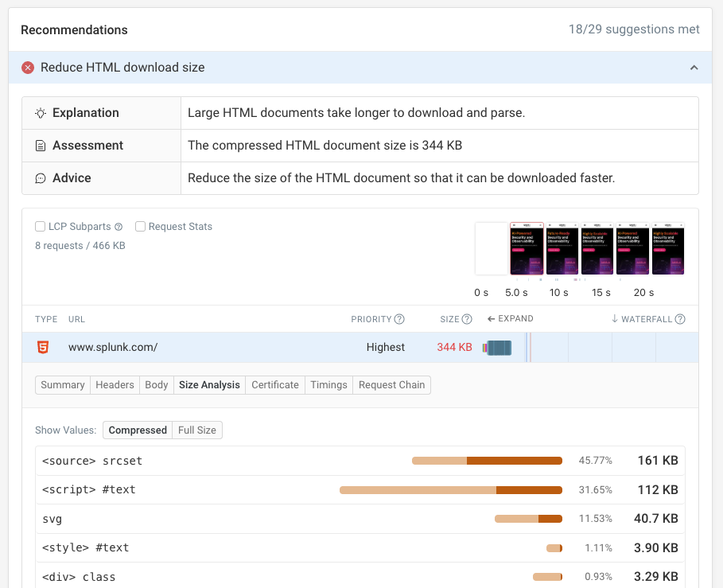Enable the LCP Subparts checkbox
This screenshot has width=723, height=588.
[40, 226]
